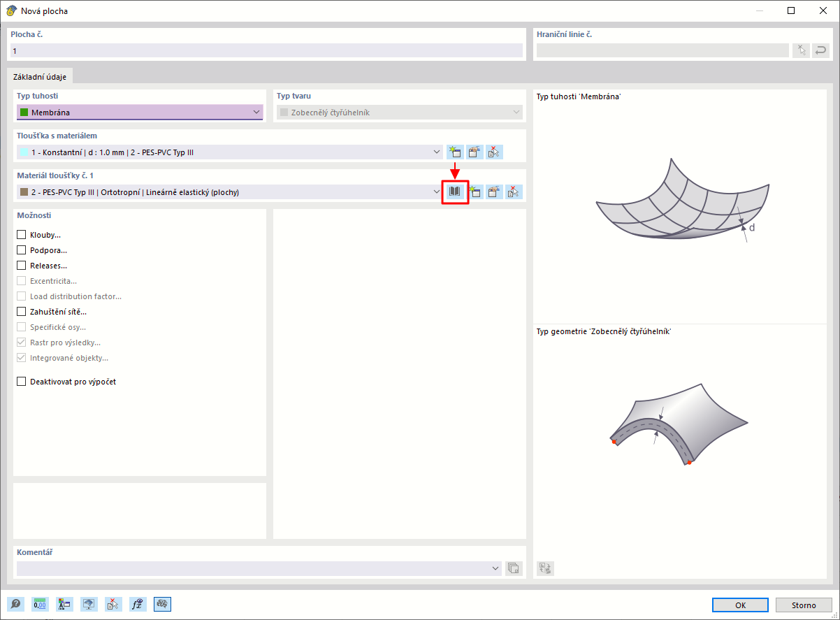Open the formula fx parameters icon
The image size is (840, 620).
(138, 605)
